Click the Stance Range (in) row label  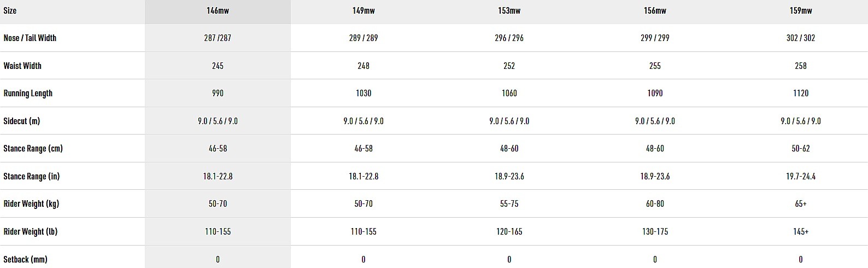[x=32, y=176]
